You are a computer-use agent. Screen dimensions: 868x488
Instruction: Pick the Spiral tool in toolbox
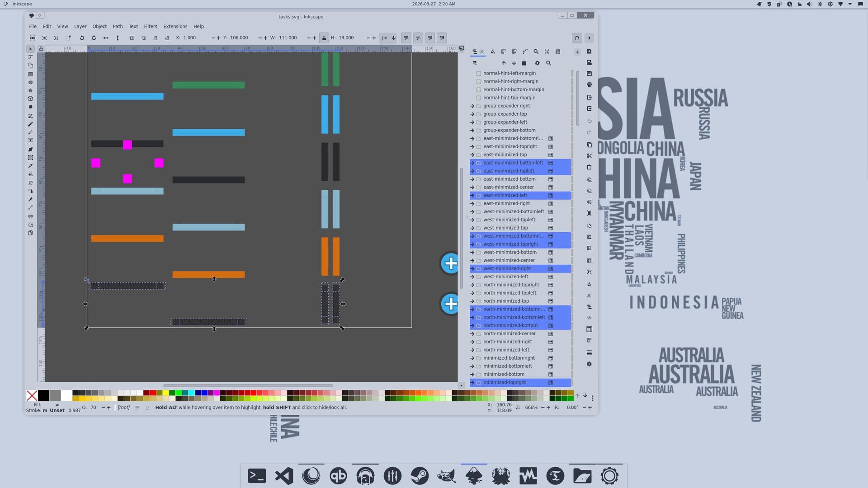coord(30,107)
